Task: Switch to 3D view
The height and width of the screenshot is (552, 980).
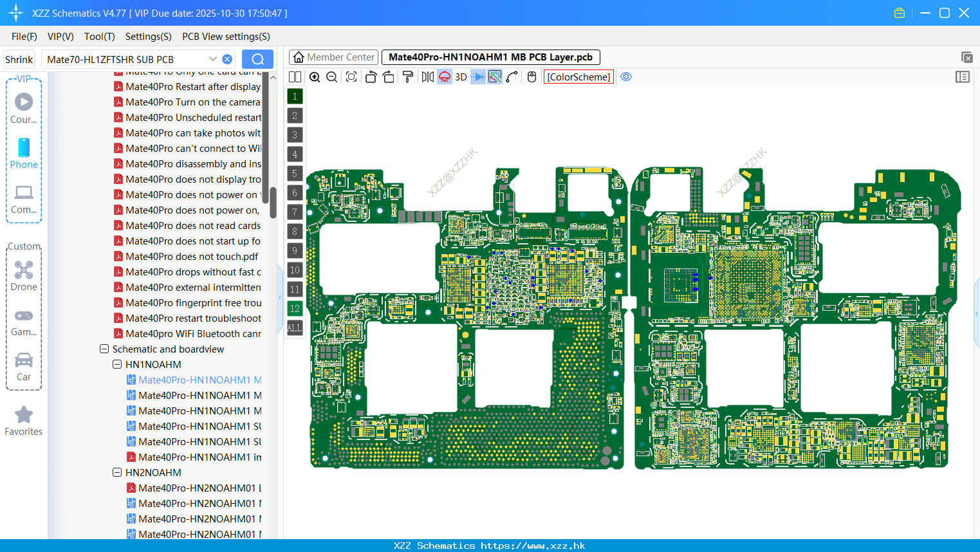Action: tap(461, 77)
